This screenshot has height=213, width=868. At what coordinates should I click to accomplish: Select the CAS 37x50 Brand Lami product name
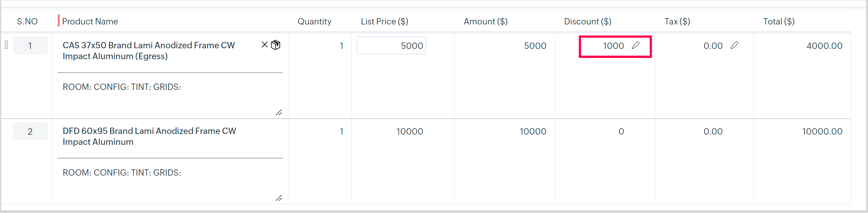148,51
